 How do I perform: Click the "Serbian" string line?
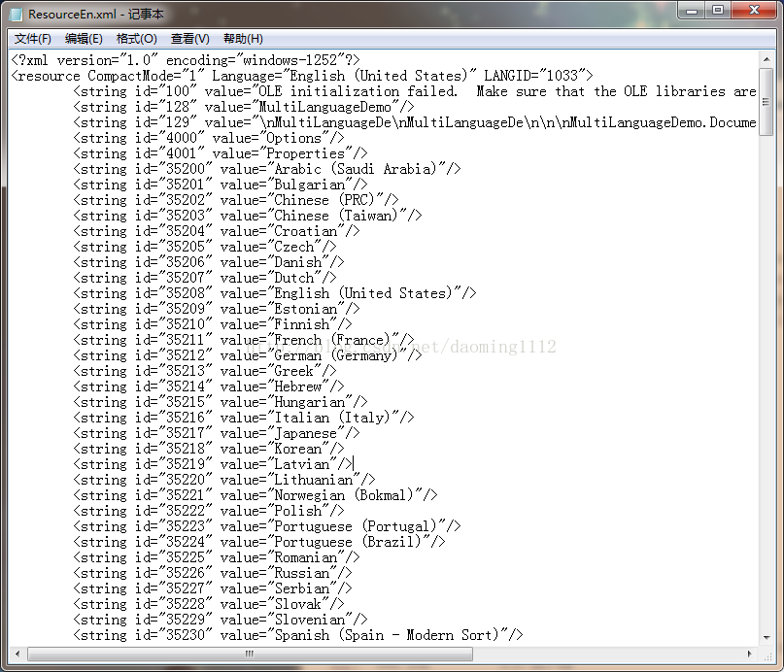pos(213,588)
